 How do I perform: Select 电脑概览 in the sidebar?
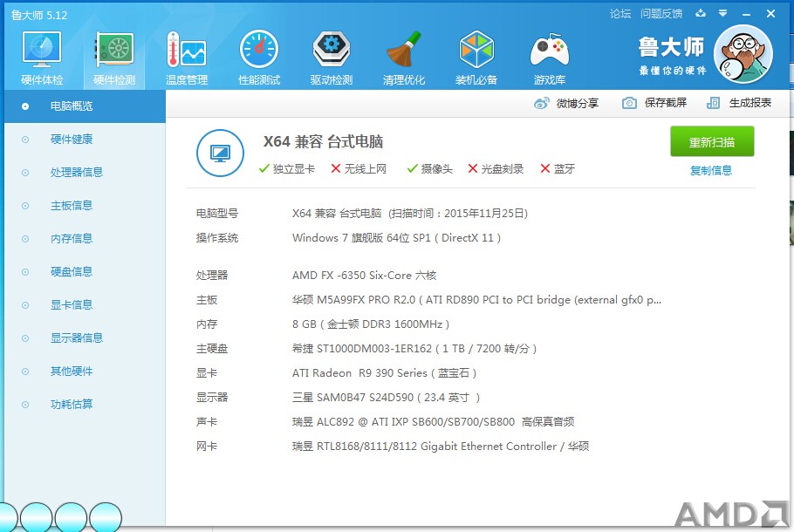[86, 106]
